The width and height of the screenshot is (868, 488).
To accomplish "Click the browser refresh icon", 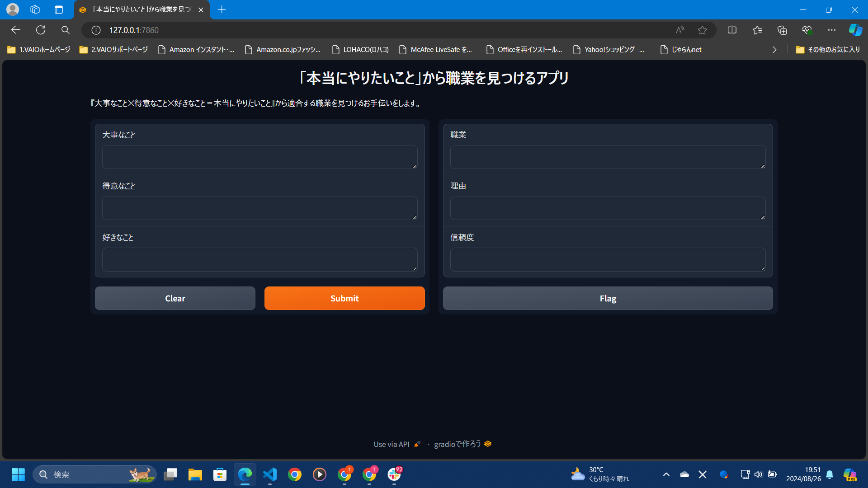I will tap(41, 30).
